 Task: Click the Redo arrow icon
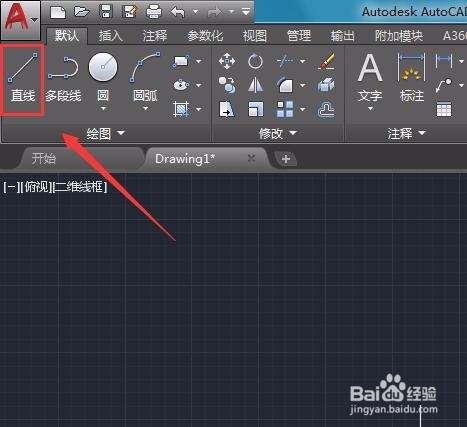[x=215, y=13]
